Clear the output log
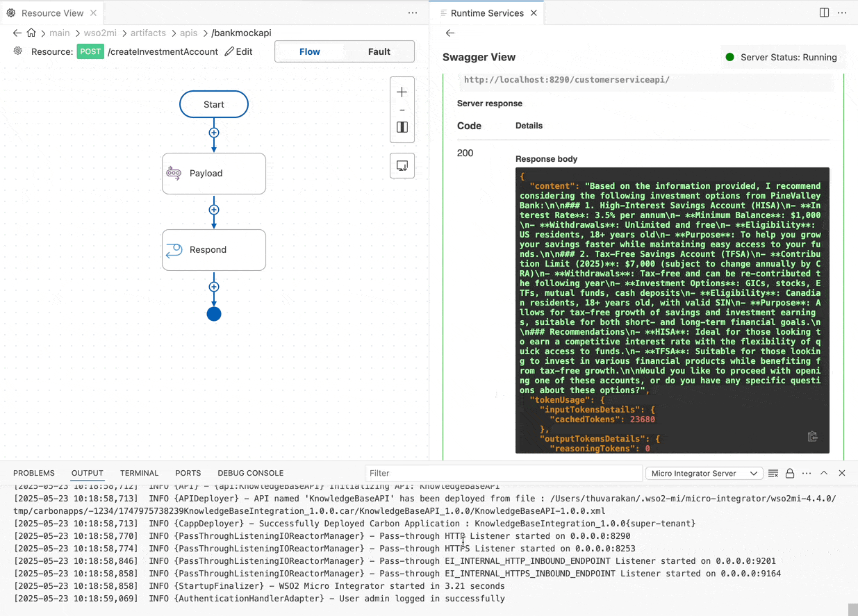The image size is (858, 616). (x=773, y=474)
